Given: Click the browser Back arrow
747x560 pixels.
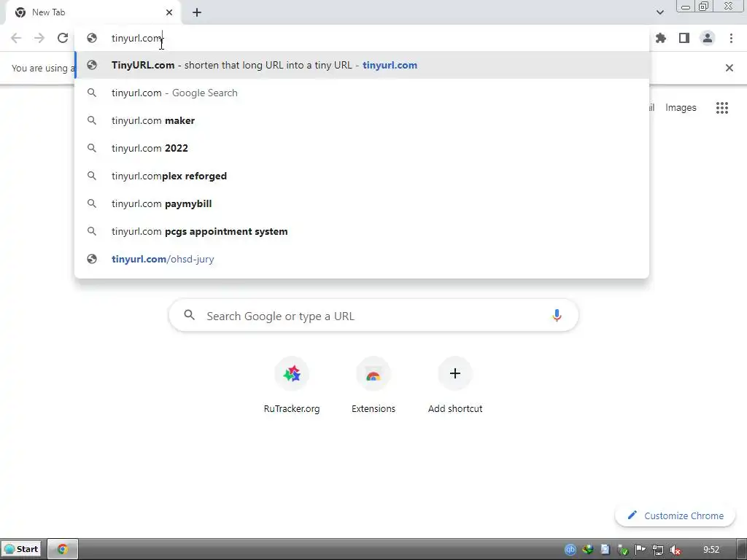Looking at the screenshot, I should pos(16,38).
